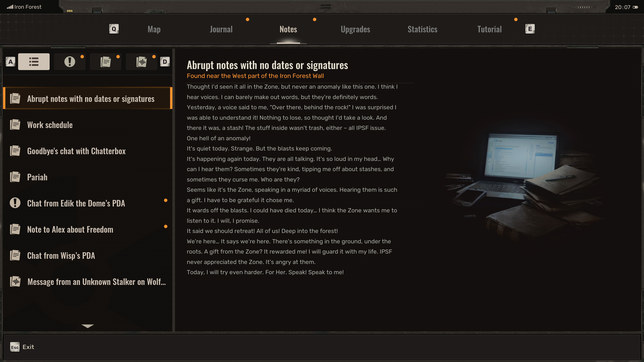Open the Map tab
The height and width of the screenshot is (362, 644).
154,29
